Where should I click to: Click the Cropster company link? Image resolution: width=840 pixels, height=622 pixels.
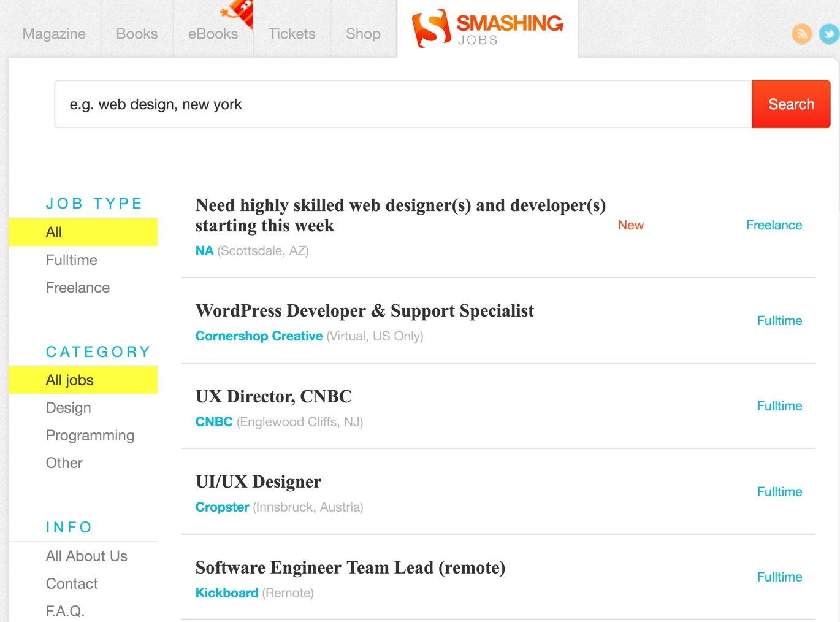tap(222, 507)
